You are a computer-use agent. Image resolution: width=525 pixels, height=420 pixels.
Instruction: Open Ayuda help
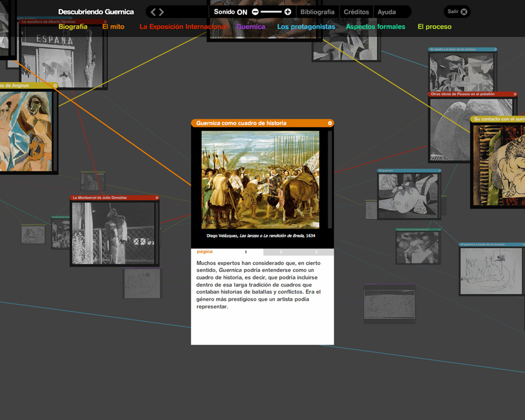click(387, 11)
